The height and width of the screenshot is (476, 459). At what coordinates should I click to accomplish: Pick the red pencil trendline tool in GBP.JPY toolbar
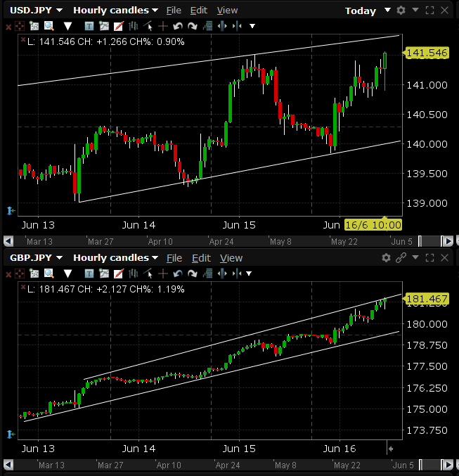click(x=118, y=274)
